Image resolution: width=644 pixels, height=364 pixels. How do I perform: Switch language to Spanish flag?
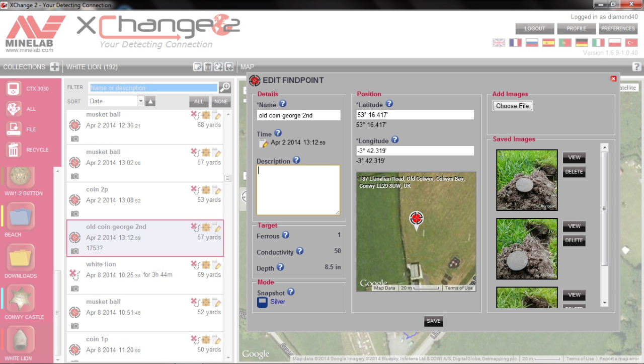coord(548,43)
